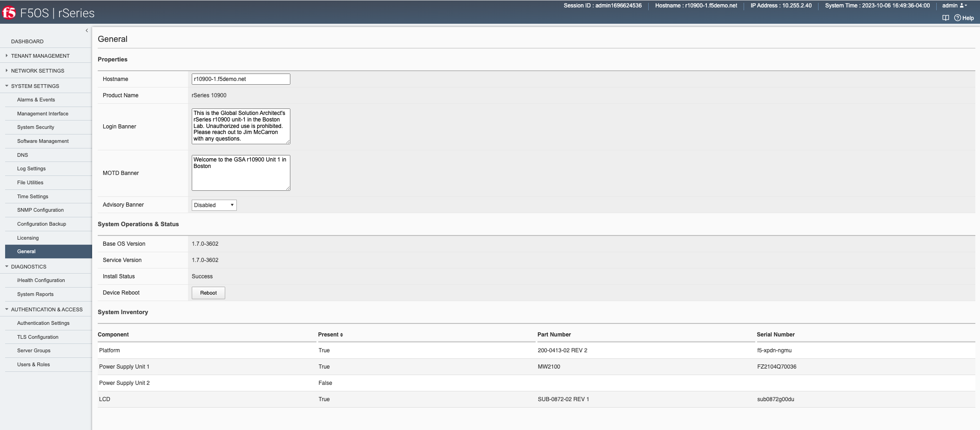Open Log Settings page
This screenshot has width=980, height=430.
coord(31,168)
